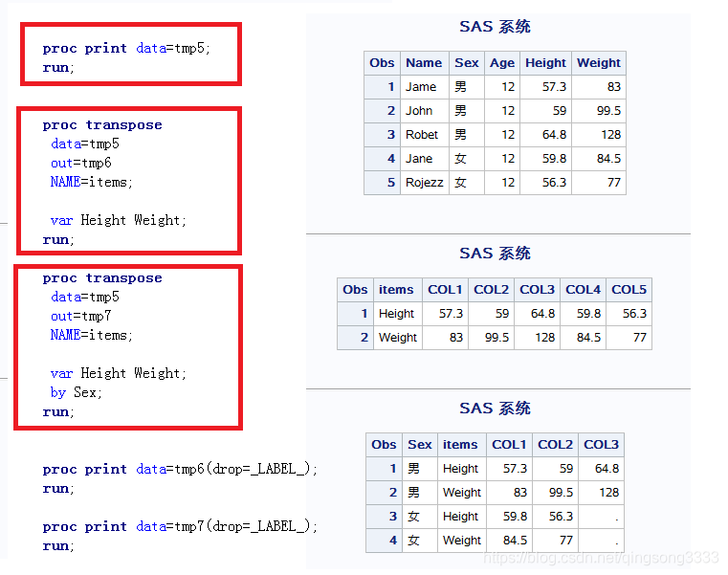Screen dimensions: 728x575
Task: Click the "Height" column header
Action: (x=545, y=63)
